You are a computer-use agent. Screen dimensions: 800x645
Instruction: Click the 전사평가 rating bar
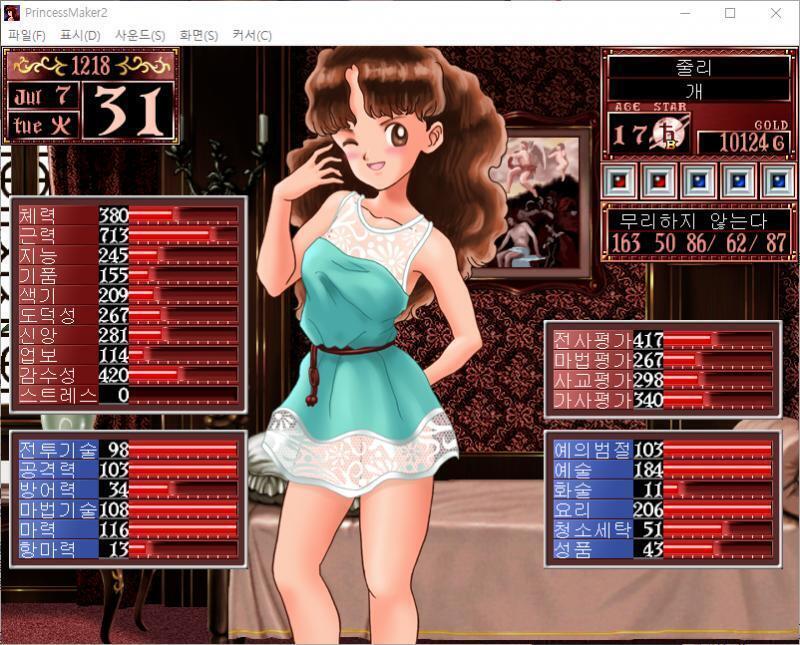[x=718, y=339]
